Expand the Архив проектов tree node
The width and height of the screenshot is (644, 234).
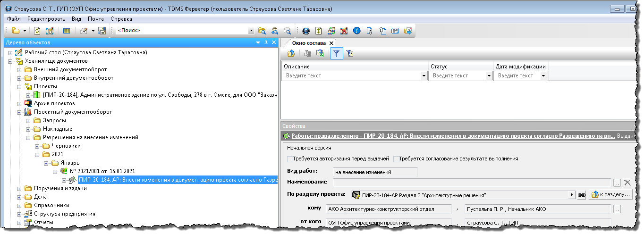pos(19,103)
